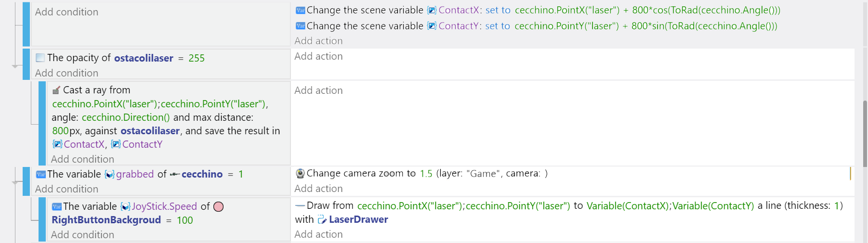Click the camera icon beside Change camera zoom
868x243 pixels.
tap(300, 173)
